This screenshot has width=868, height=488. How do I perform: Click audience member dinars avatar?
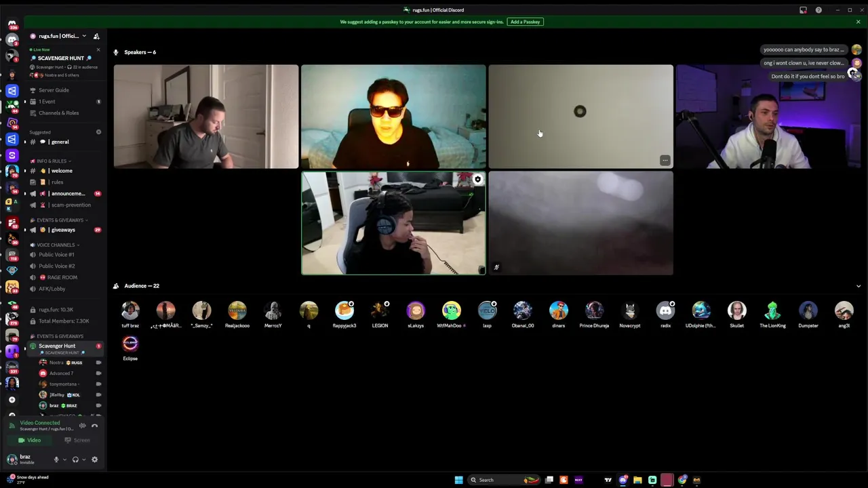point(558,310)
